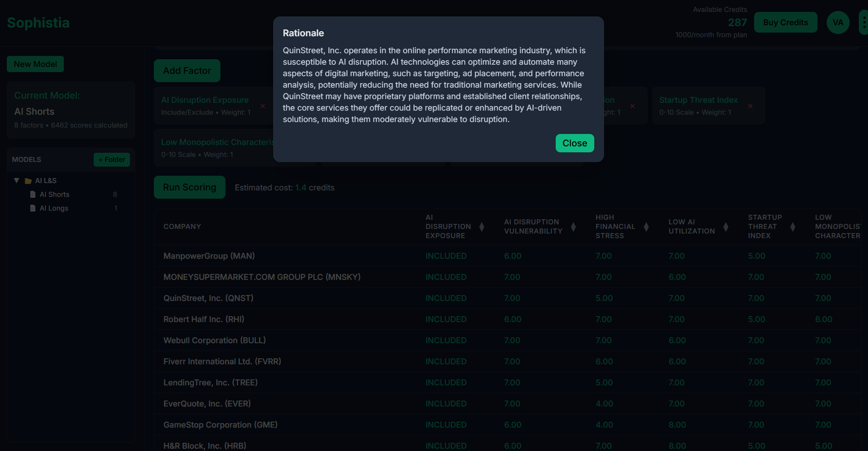868x451 pixels.
Task: Toggle sort on Startup Threat Index column
Action: [x=792, y=226]
